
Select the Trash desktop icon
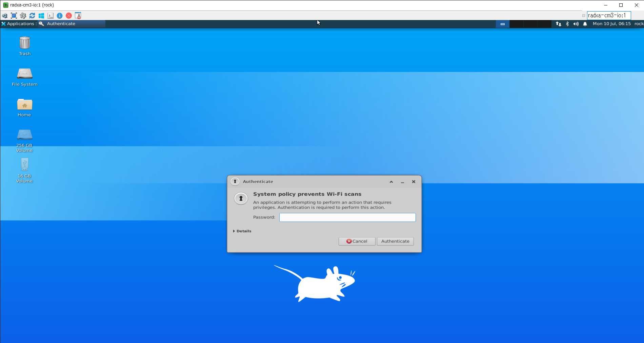click(25, 46)
